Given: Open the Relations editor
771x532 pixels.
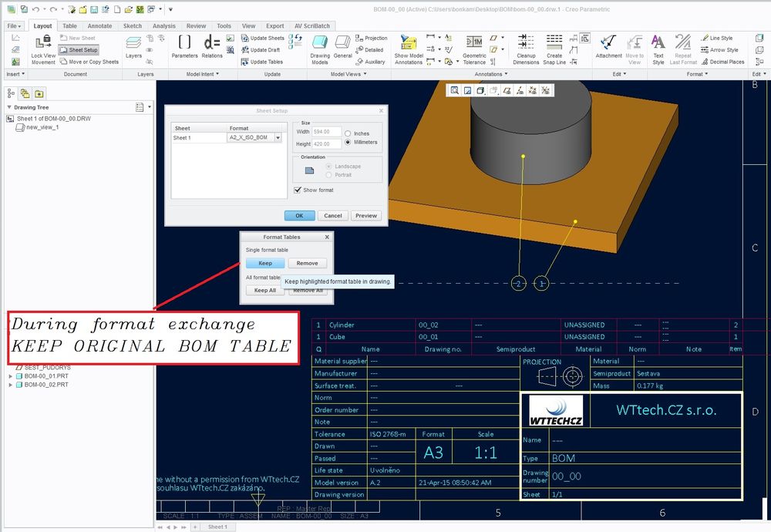Looking at the screenshot, I should [212, 47].
